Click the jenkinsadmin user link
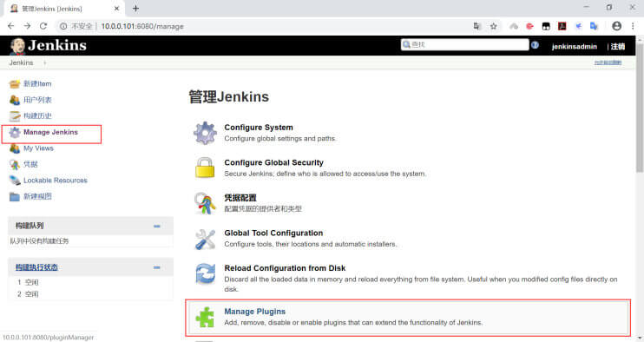This screenshot has height=342, width=644. point(575,46)
